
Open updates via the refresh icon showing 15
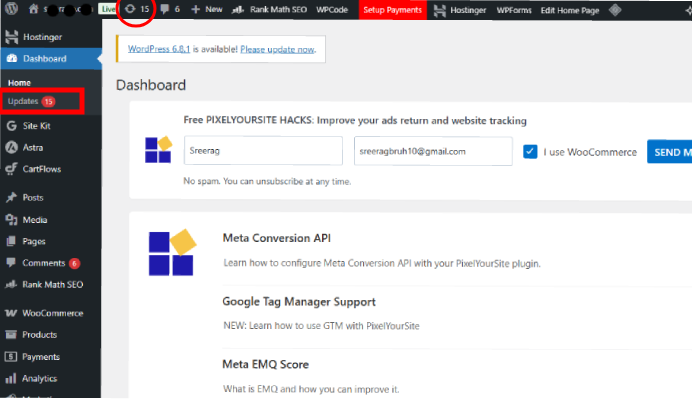pos(137,9)
